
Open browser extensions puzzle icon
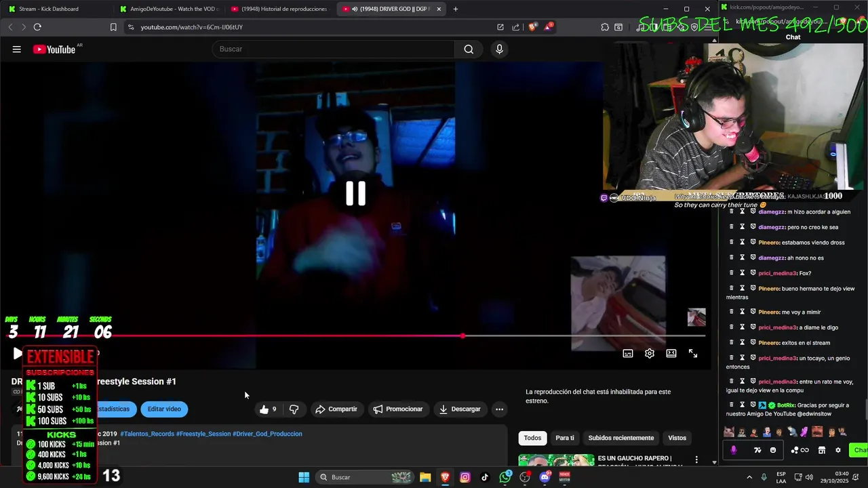[605, 27]
